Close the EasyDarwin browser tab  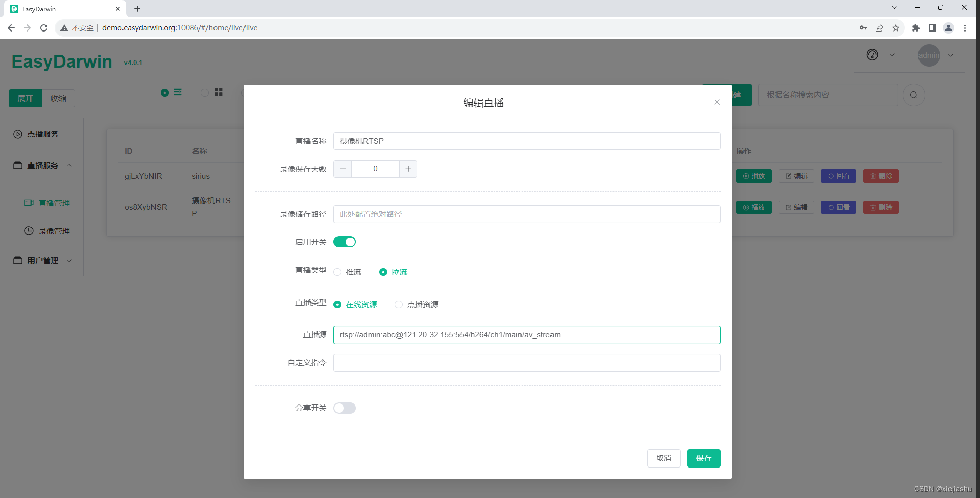pyautogui.click(x=118, y=9)
